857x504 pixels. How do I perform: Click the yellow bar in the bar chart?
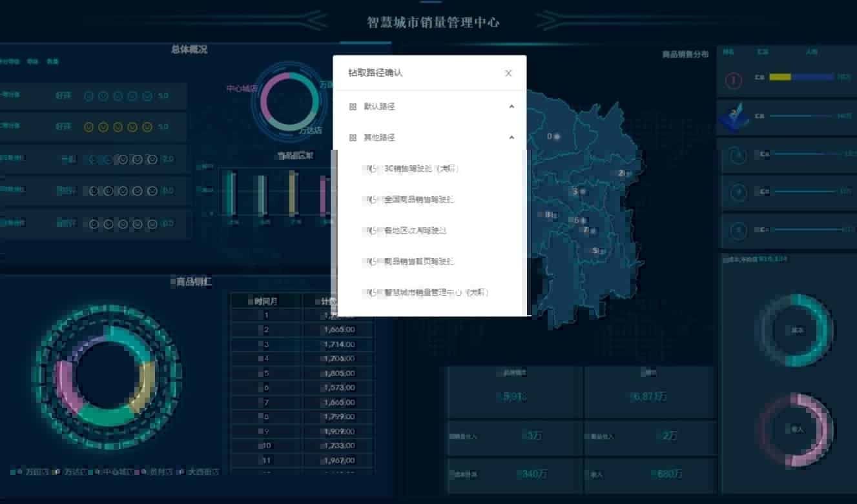tap(292, 193)
